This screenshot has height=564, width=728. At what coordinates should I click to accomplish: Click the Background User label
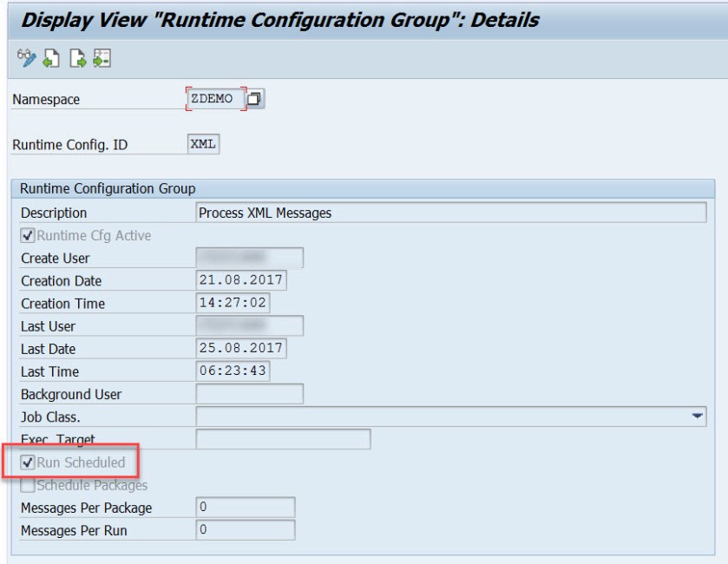pyautogui.click(x=71, y=395)
